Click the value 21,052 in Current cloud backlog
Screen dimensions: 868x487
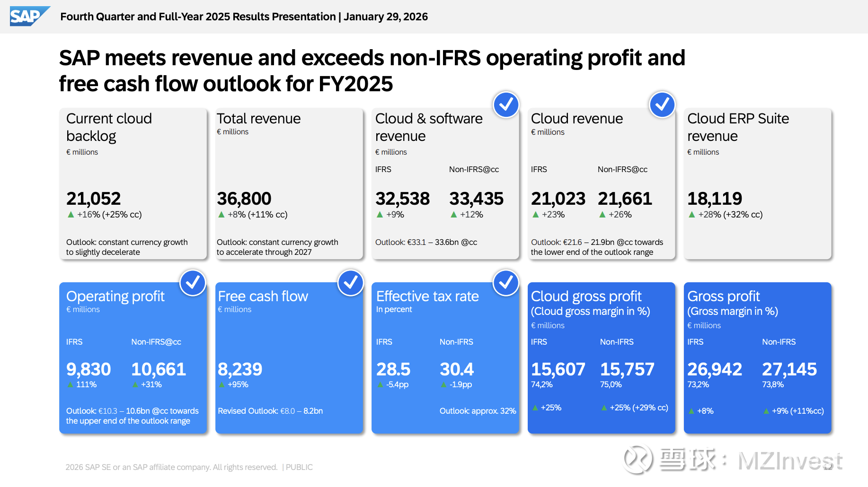93,199
